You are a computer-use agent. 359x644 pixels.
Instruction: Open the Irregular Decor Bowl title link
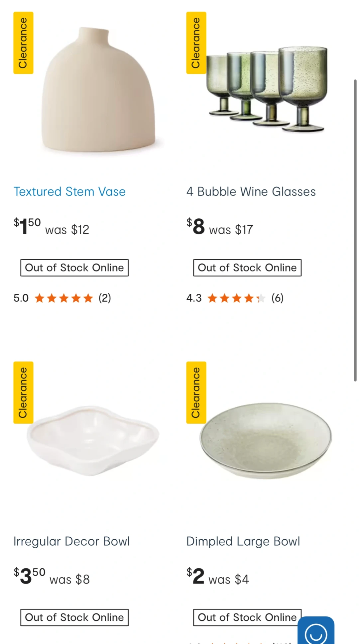point(71,541)
